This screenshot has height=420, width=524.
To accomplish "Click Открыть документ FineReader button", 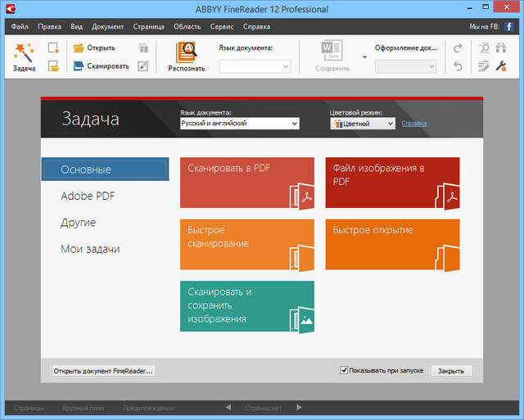I will tap(103, 371).
